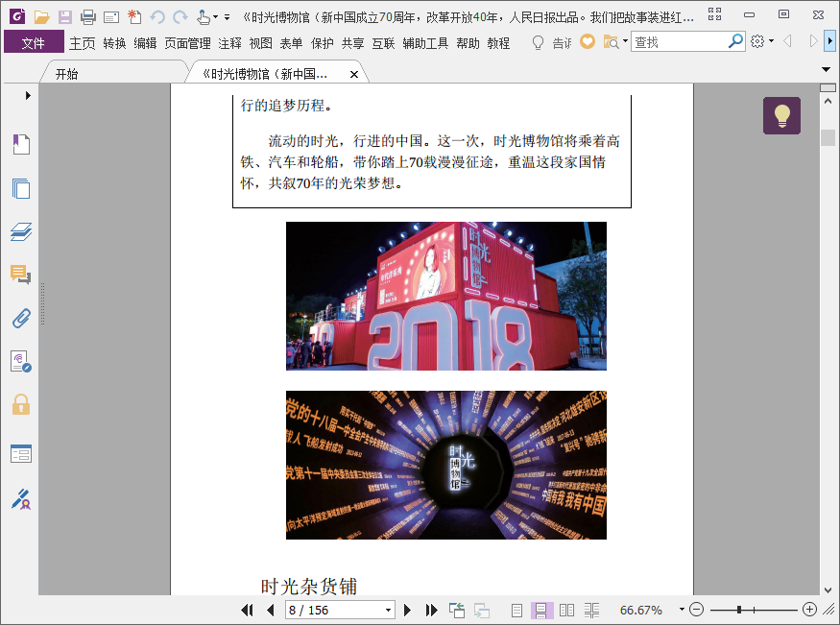The height and width of the screenshot is (625, 840).
Task: Go to the previous page
Action: point(271,610)
